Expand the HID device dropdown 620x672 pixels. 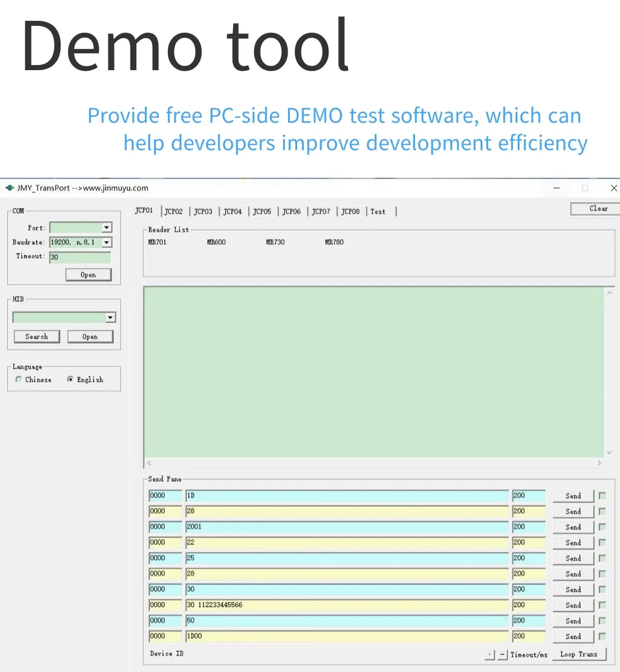(x=111, y=318)
